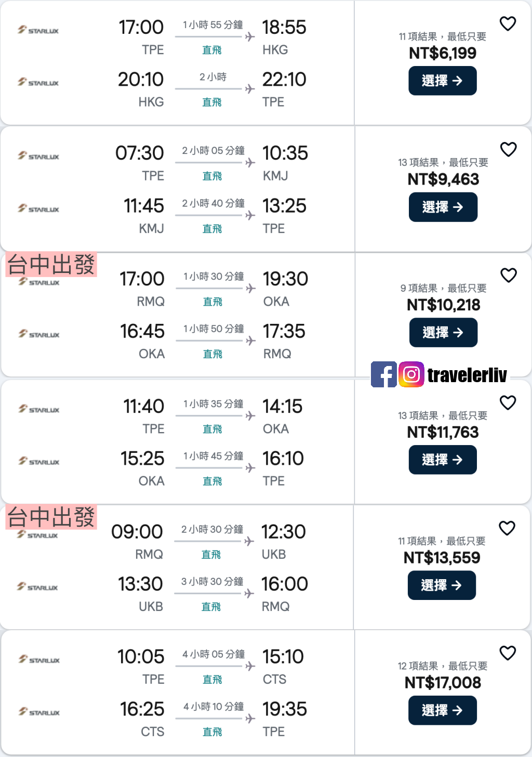The image size is (532, 757).
Task: Select the NT$17,008 Sapporo flight
Action: click(x=443, y=710)
